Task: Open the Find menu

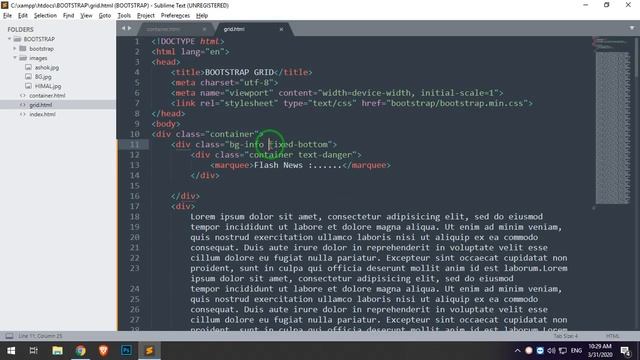Action: click(x=69, y=16)
